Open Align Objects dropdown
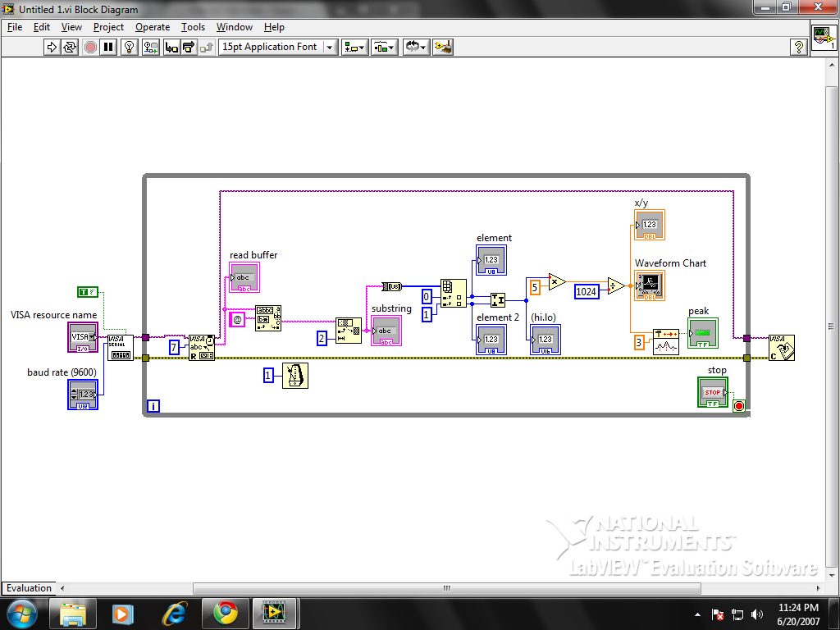The width and height of the screenshot is (840, 630). click(354, 47)
